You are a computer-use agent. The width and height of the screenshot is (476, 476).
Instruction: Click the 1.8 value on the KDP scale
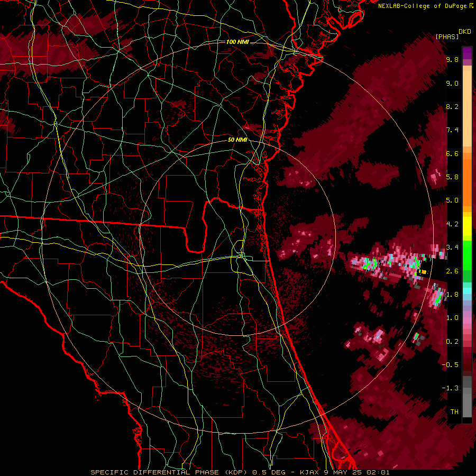pos(452,295)
